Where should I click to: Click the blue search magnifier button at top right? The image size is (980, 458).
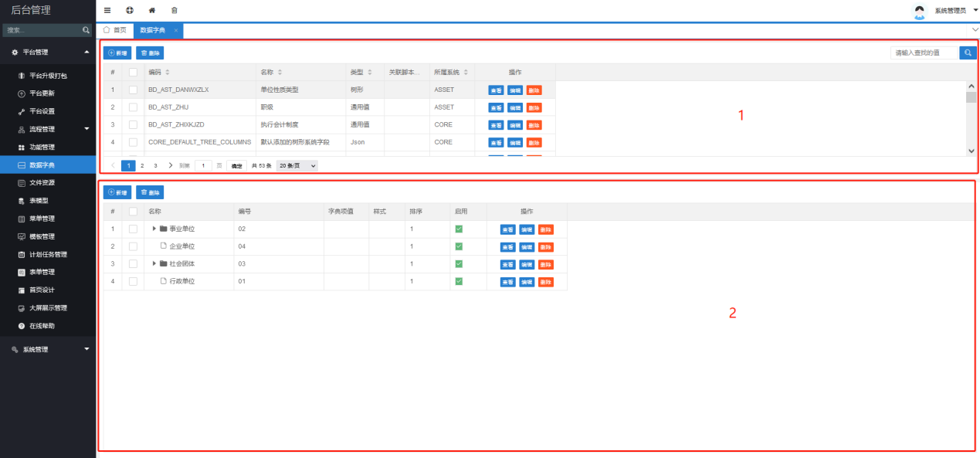click(x=968, y=53)
